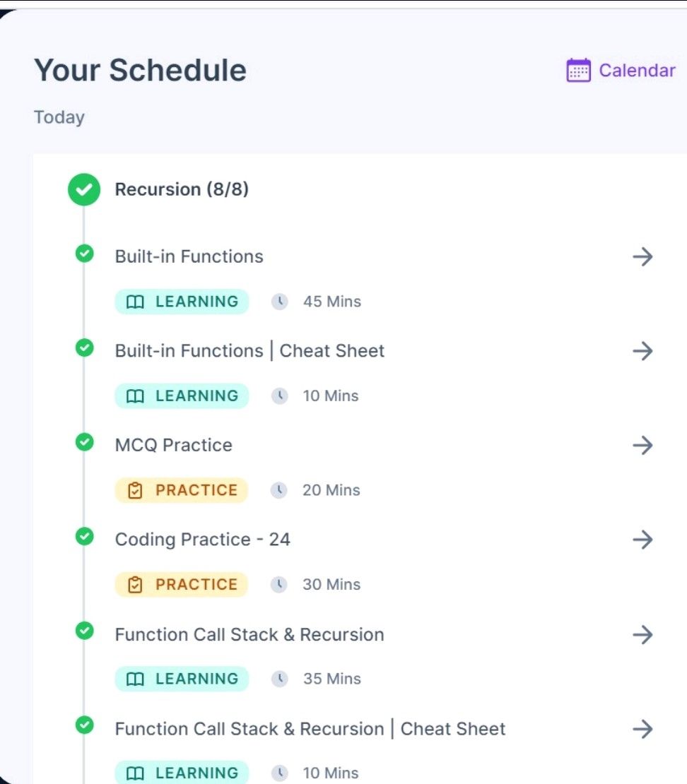Click the clock icon next to 45 Mins
Viewport: 687px width, 784px height.
point(280,302)
